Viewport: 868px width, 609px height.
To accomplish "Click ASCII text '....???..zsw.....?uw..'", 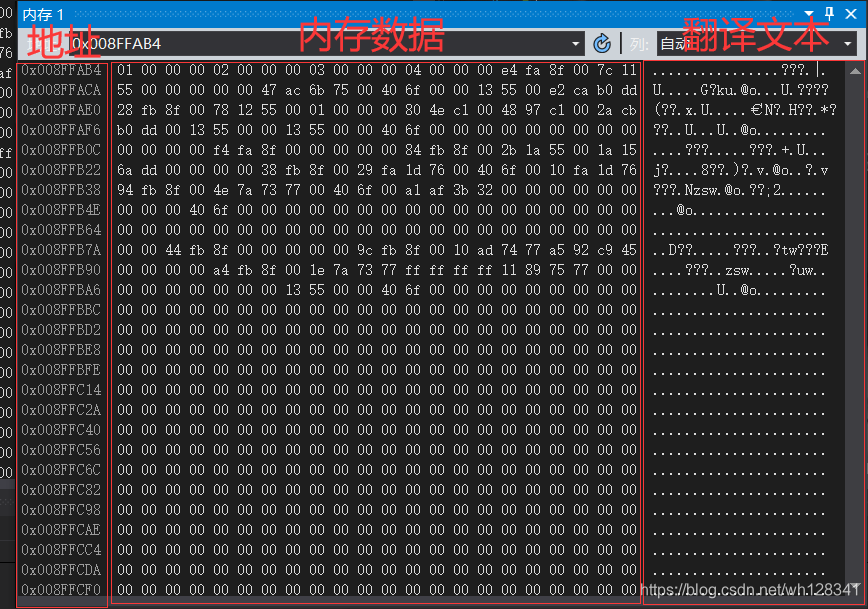I will tap(739, 270).
